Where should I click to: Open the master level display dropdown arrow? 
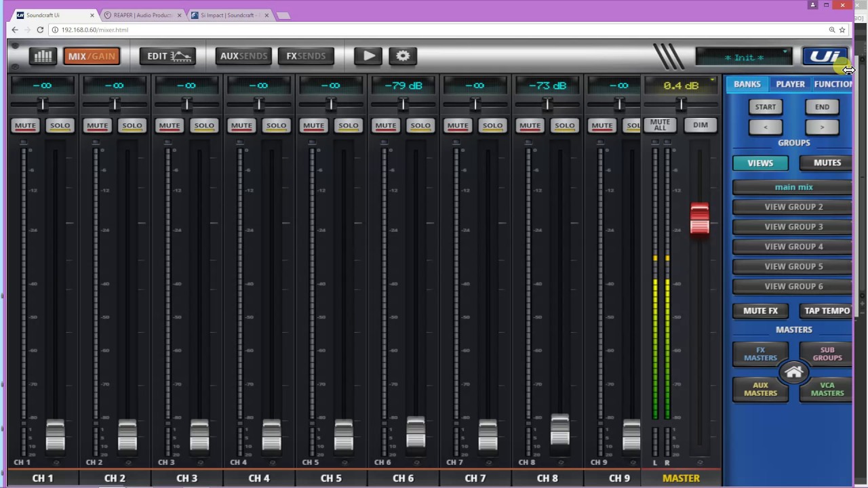click(712, 80)
